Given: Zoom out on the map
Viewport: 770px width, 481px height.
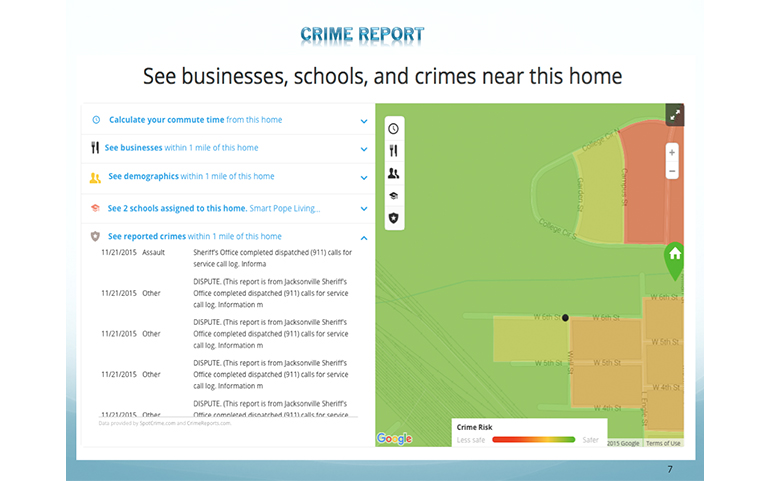Looking at the screenshot, I should (672, 171).
